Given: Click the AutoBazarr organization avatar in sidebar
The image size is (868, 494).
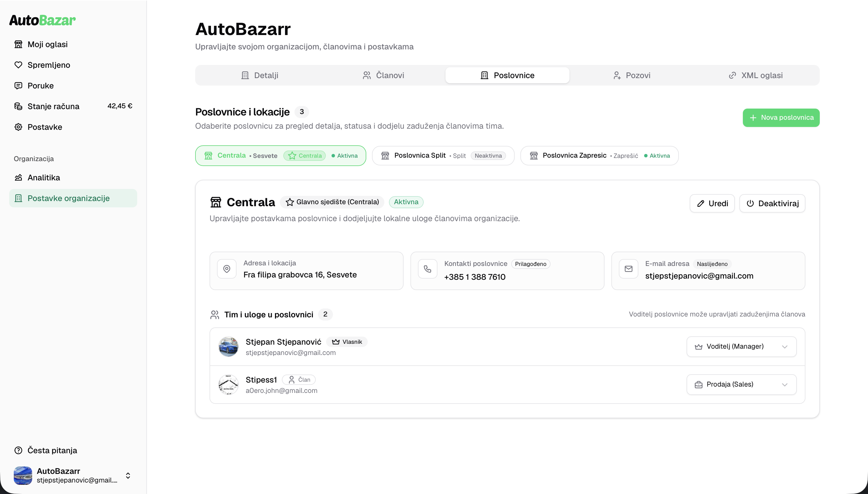Looking at the screenshot, I should [23, 475].
